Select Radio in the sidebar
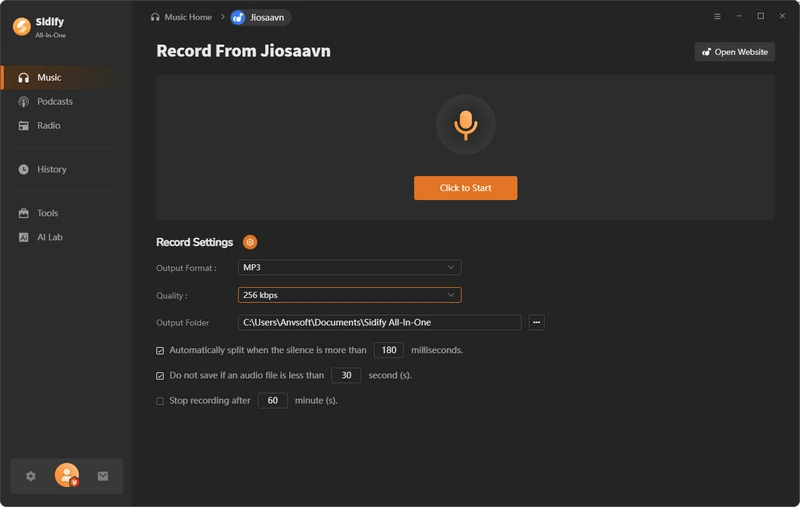 49,126
